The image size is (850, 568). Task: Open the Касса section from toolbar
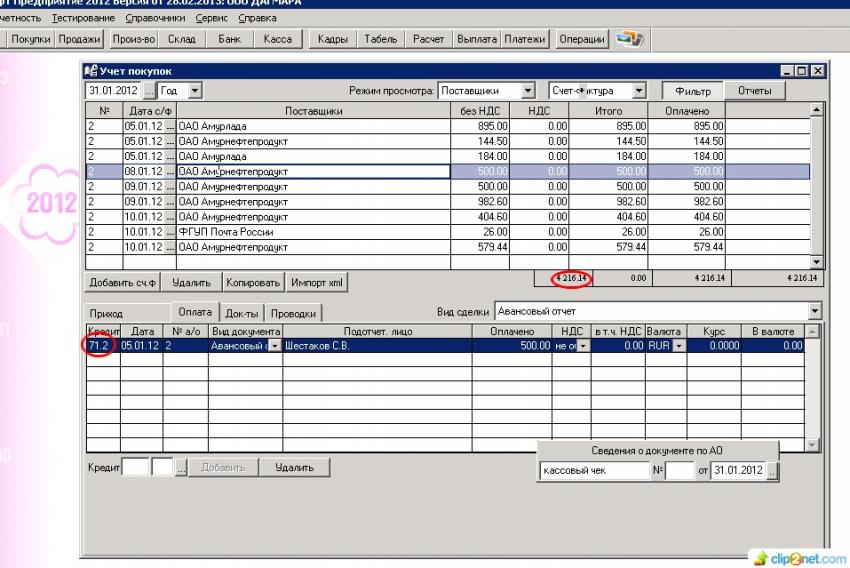point(277,39)
